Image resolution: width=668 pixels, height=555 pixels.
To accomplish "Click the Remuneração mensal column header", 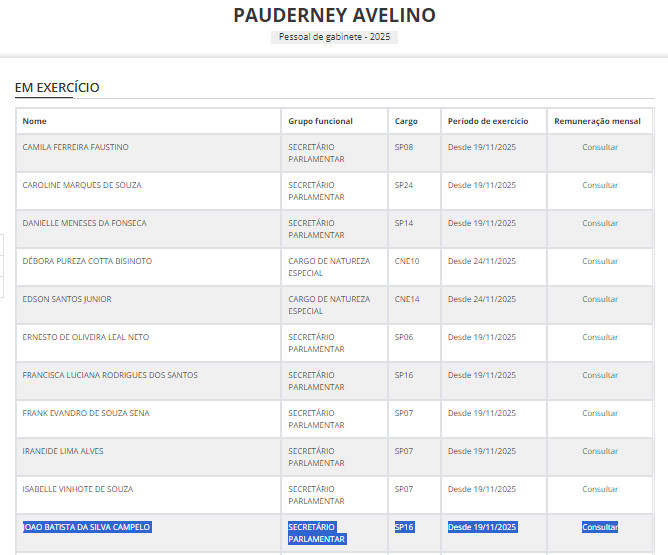I will tap(597, 121).
